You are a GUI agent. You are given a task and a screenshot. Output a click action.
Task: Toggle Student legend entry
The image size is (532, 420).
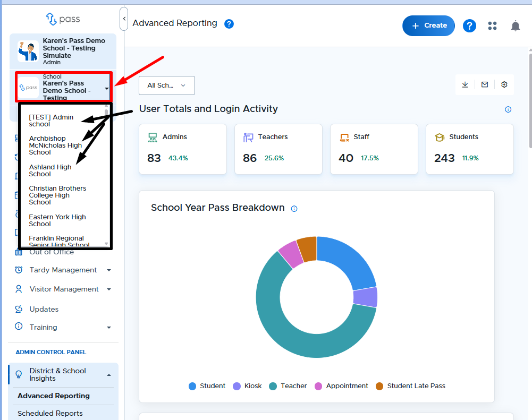207,386
